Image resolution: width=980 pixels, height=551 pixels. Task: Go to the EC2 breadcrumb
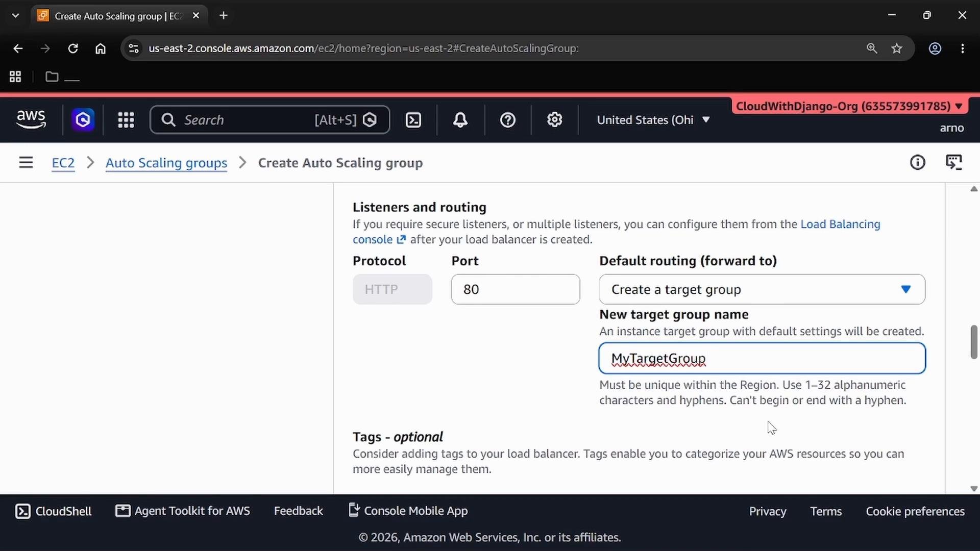click(63, 163)
